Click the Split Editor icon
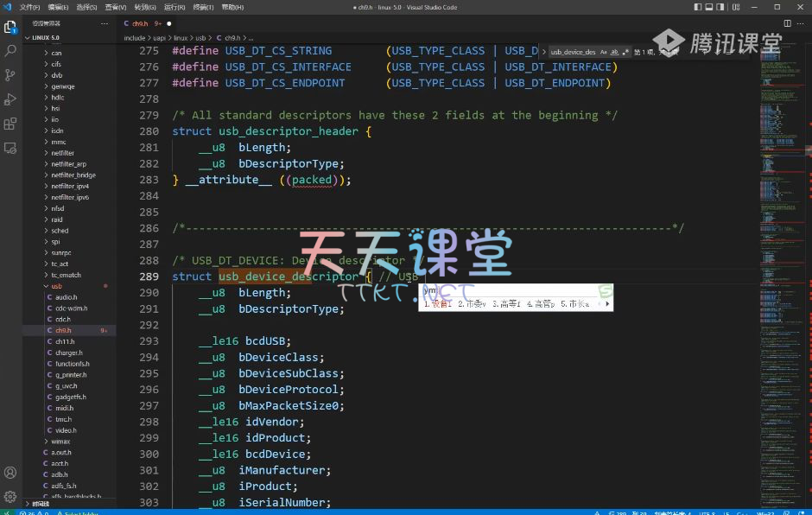The width and height of the screenshot is (812, 515). tap(788, 23)
